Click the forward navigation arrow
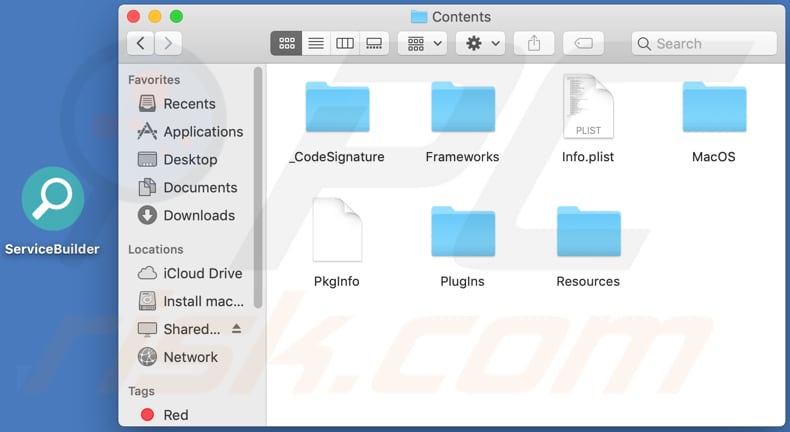Viewport: 790px width, 432px height. (168, 43)
